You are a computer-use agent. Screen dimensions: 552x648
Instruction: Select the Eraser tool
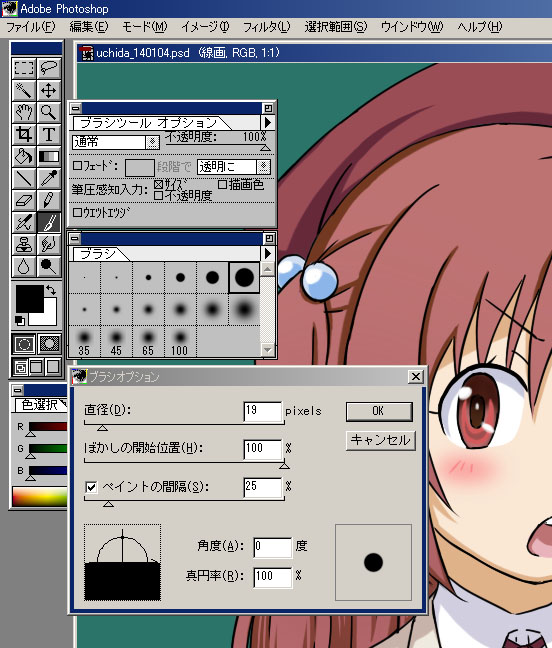coord(24,200)
